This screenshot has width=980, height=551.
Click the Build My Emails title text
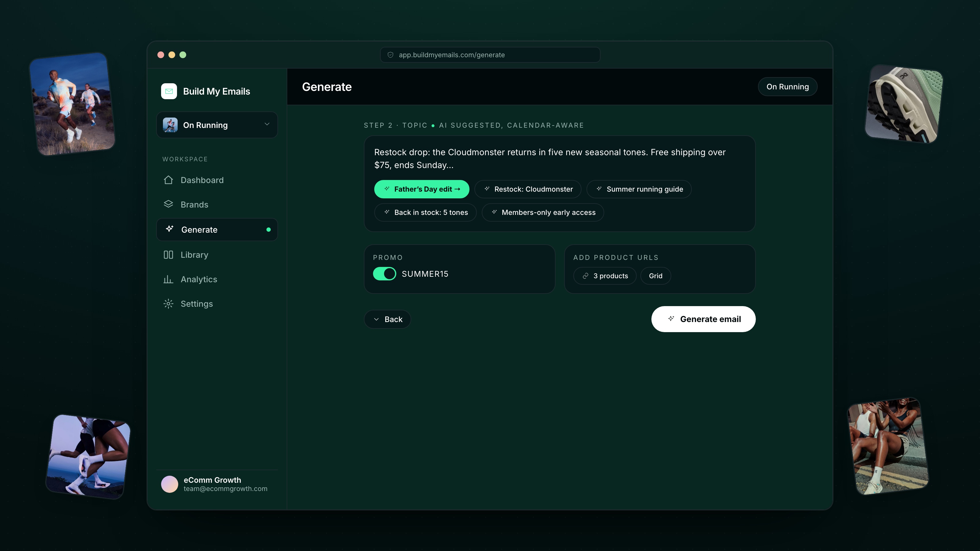217,91
